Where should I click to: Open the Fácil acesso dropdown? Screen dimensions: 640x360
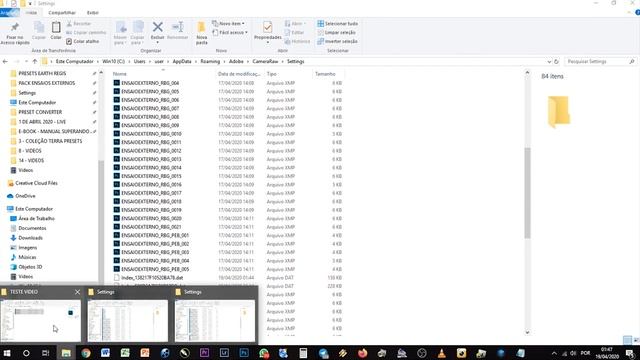point(230,33)
